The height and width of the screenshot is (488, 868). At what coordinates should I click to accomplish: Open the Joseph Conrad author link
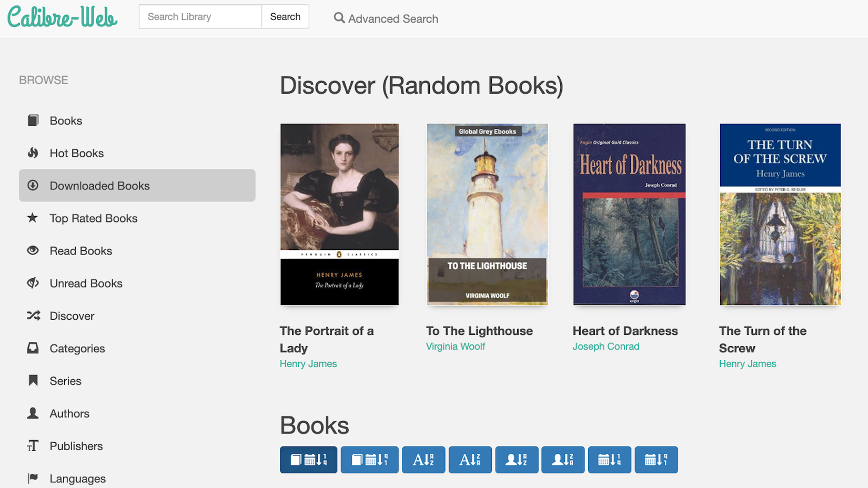tap(606, 346)
